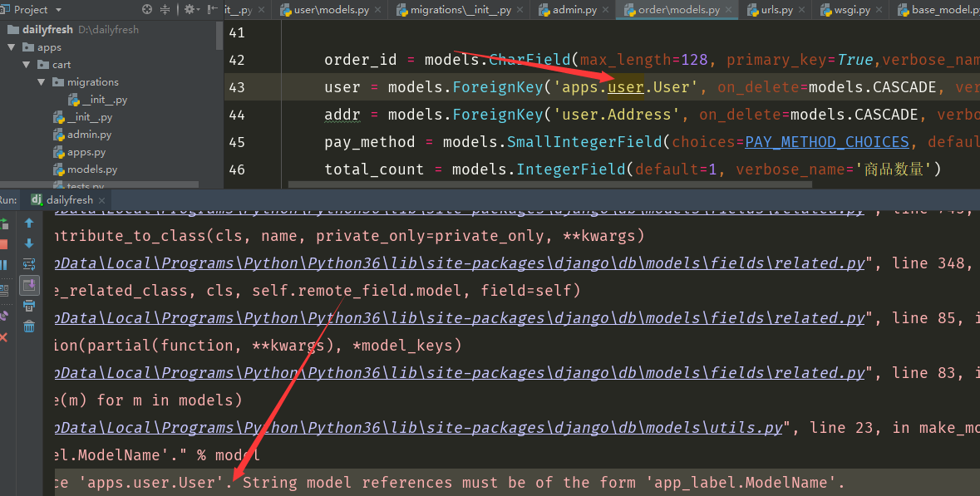Screen dimensions: 980x496
Task: Click the underlined 'user' in 'apps.user.User'
Action: pos(626,87)
